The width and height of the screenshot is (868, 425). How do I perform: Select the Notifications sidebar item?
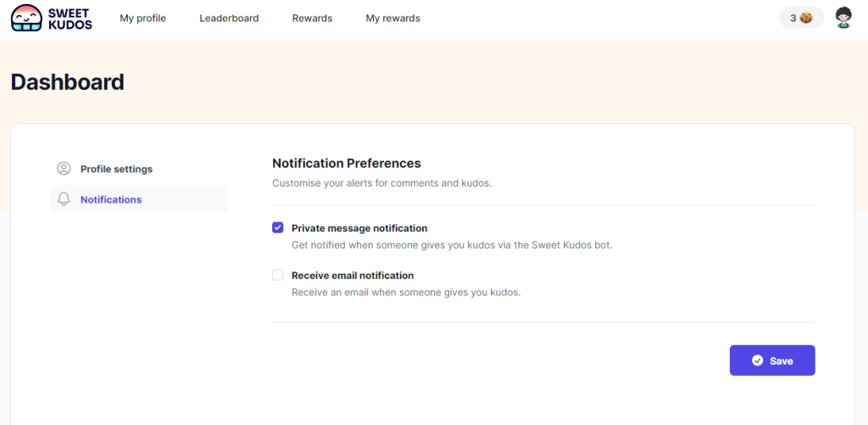111,199
